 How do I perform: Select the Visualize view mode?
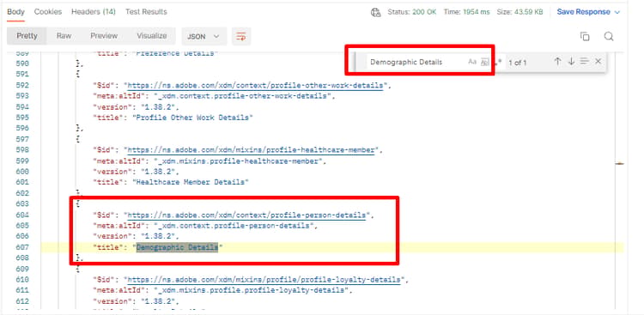151,36
